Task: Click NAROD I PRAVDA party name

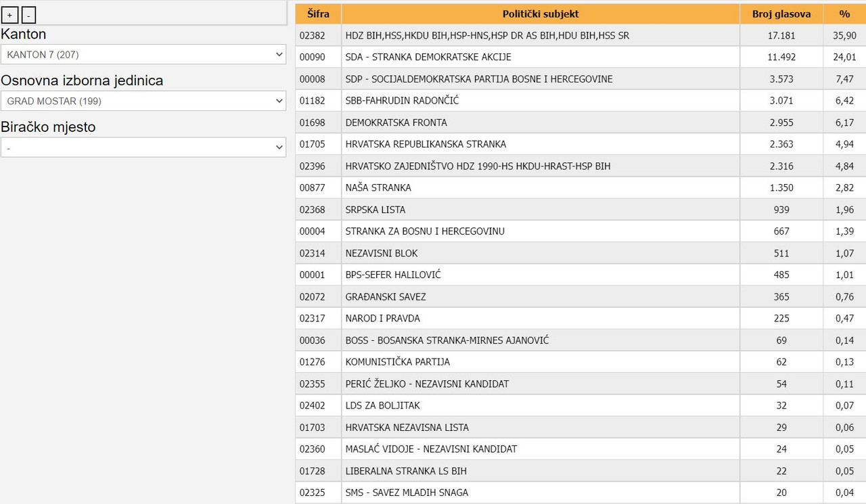Action: 382,318
